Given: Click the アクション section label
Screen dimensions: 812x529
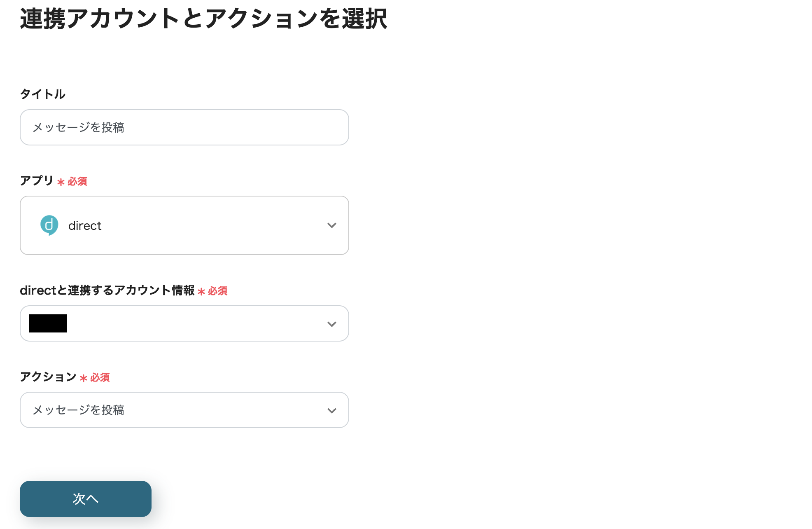Looking at the screenshot, I should pos(48,377).
